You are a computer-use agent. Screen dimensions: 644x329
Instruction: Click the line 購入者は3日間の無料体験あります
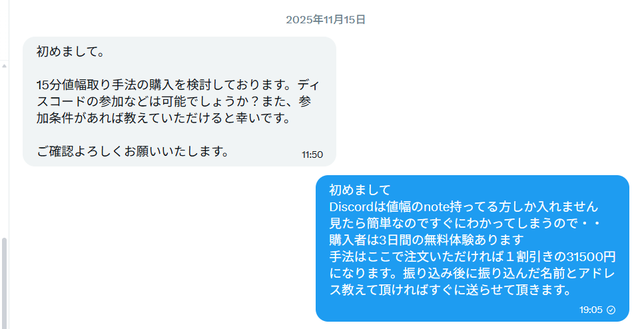pos(426,240)
